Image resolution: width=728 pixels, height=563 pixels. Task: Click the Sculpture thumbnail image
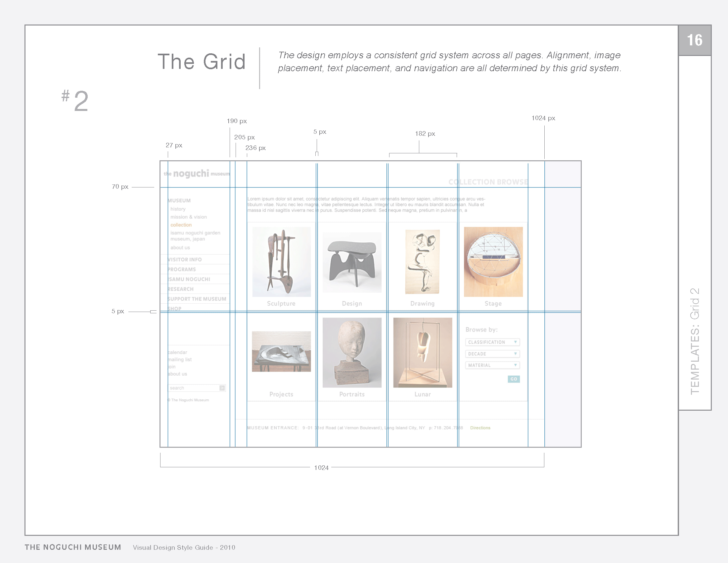(x=281, y=262)
